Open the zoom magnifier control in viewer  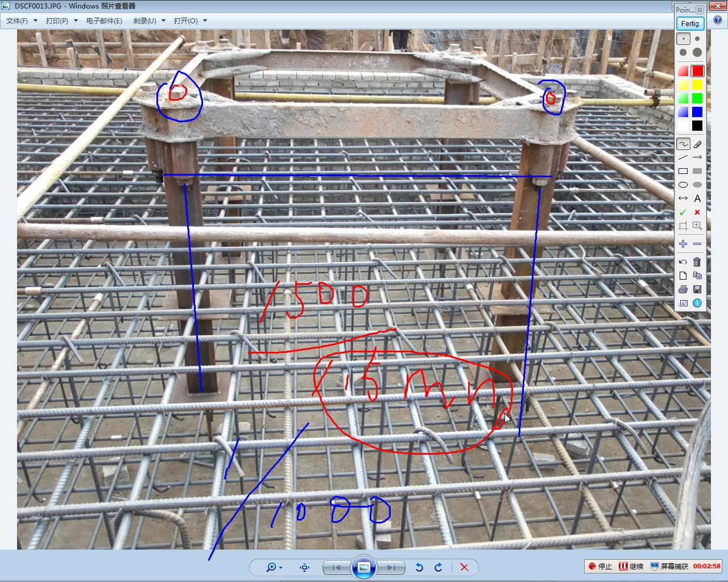click(274, 567)
